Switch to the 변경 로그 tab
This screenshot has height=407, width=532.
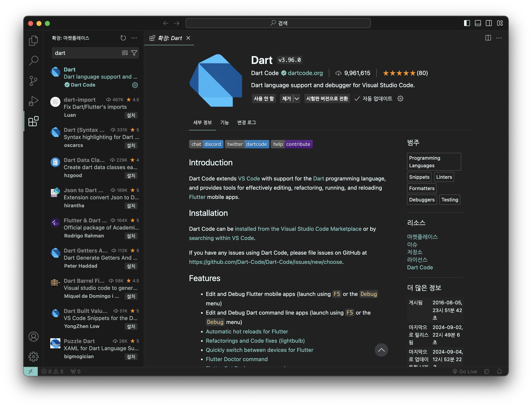tap(246, 123)
